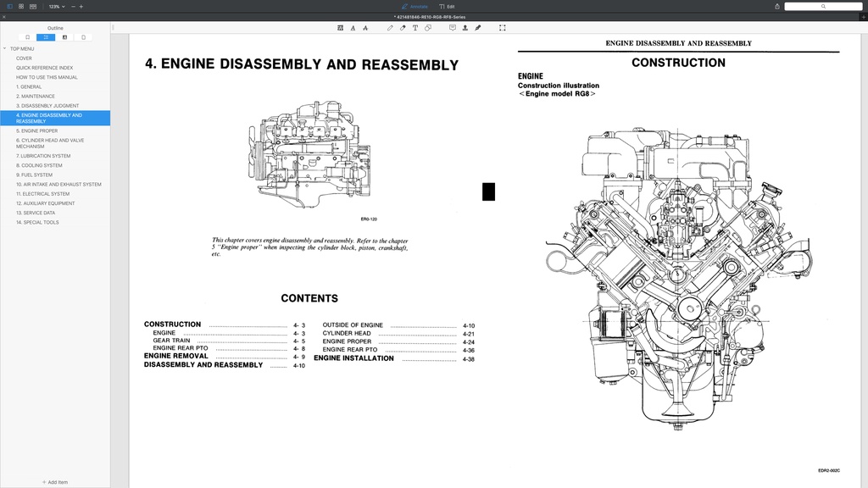
Task: Go to 13. SERVICE DATA chapter
Action: pos(36,213)
